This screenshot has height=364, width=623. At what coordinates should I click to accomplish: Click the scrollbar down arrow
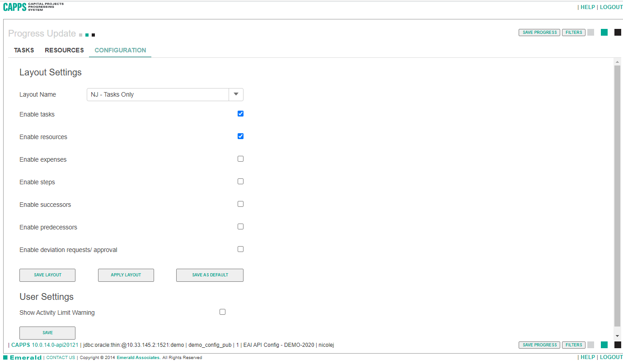(617, 336)
